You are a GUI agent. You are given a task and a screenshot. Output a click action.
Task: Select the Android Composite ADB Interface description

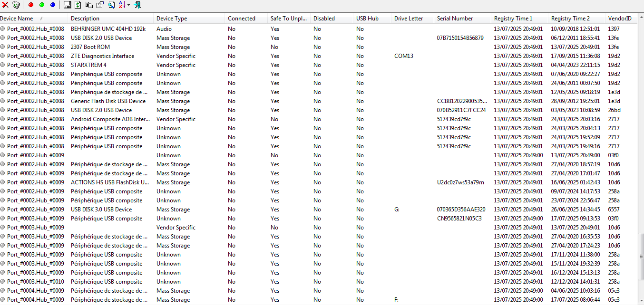pos(109,119)
